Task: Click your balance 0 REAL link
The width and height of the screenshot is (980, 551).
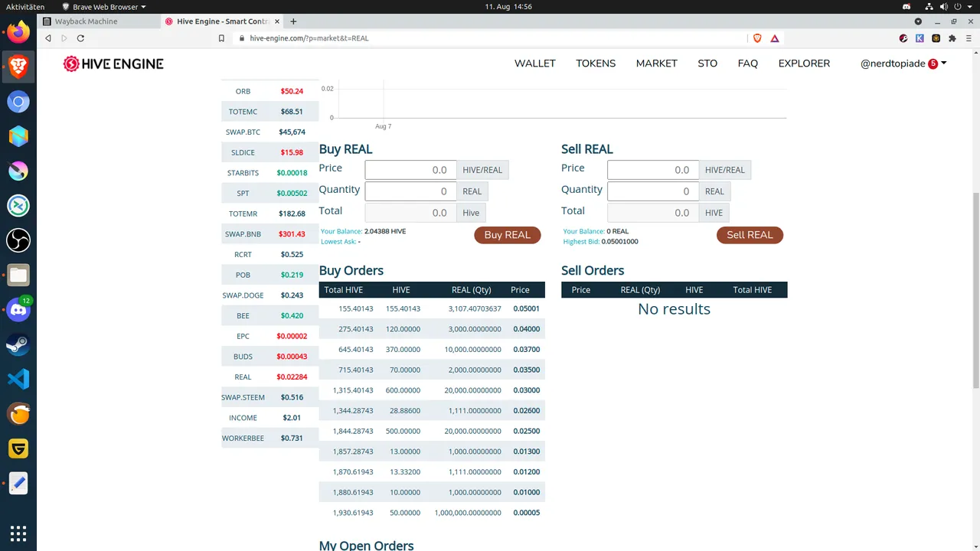Action: click(617, 231)
